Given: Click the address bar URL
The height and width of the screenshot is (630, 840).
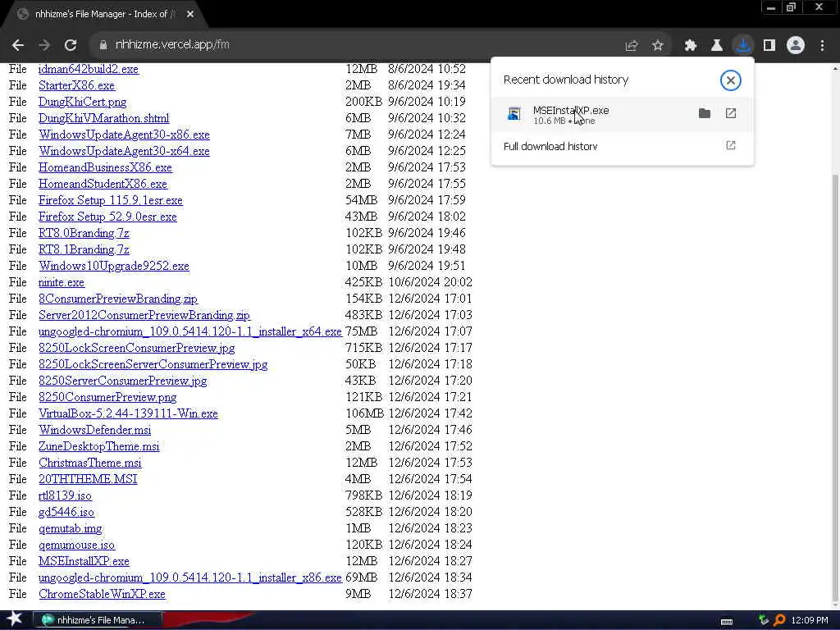Looking at the screenshot, I should 172,44.
